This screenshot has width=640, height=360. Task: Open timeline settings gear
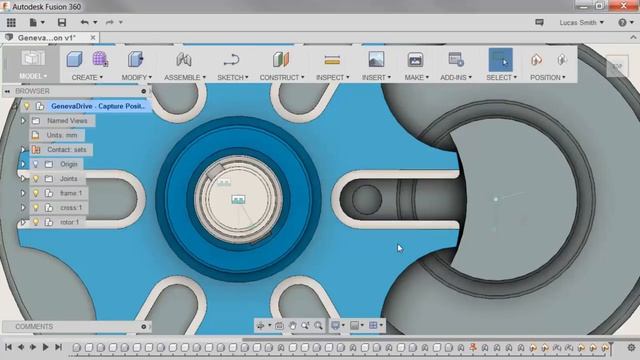631,348
